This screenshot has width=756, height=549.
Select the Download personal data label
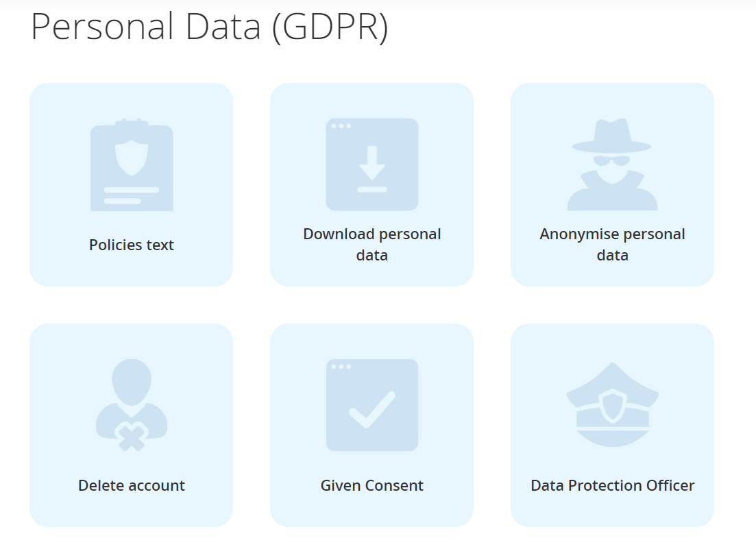tap(372, 245)
